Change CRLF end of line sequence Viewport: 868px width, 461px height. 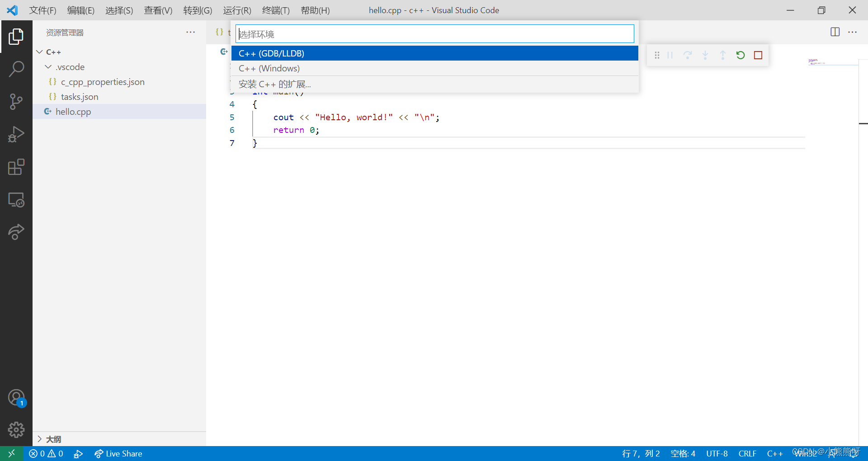747,453
